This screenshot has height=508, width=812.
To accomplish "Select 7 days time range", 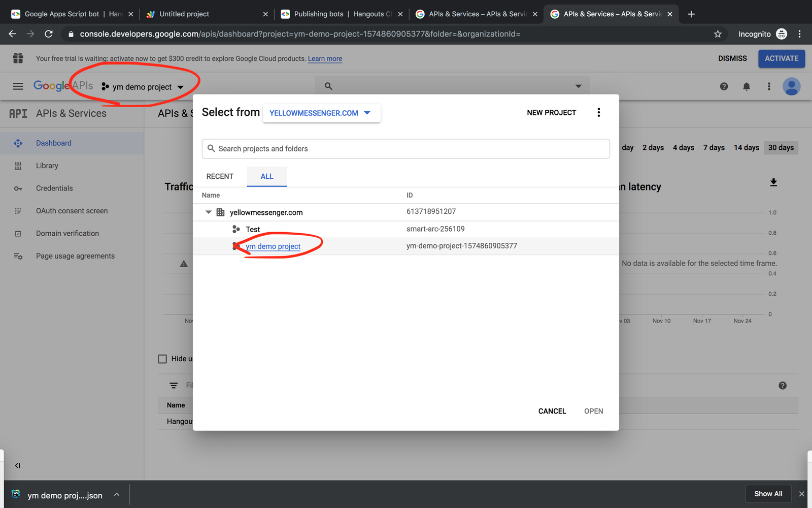I will pyautogui.click(x=714, y=148).
